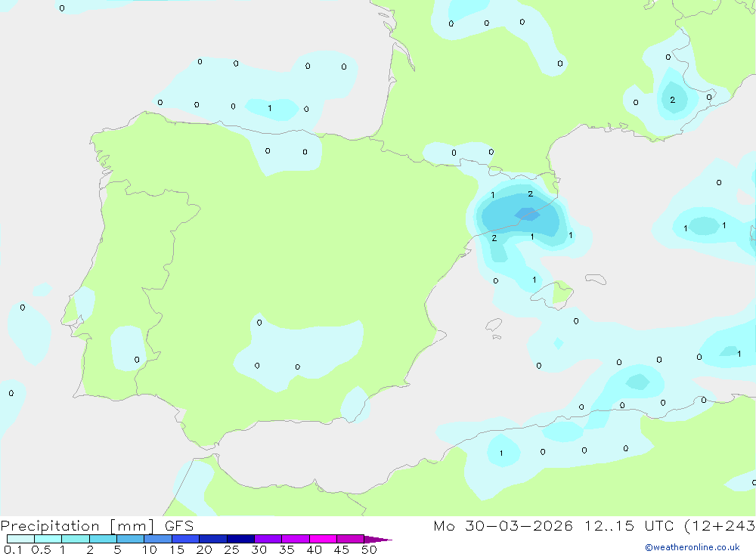The image size is (756, 554).
Task: Click the legend tick label "30"
Action: pos(259,549)
